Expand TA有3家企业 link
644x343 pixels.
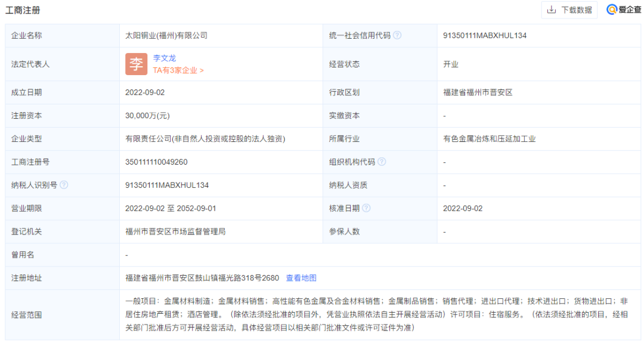click(178, 70)
